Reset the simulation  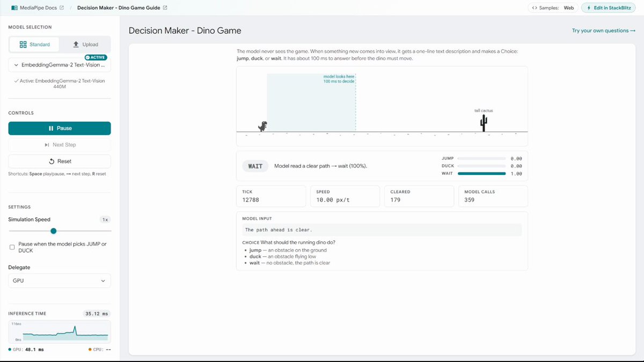pyautogui.click(x=60, y=161)
